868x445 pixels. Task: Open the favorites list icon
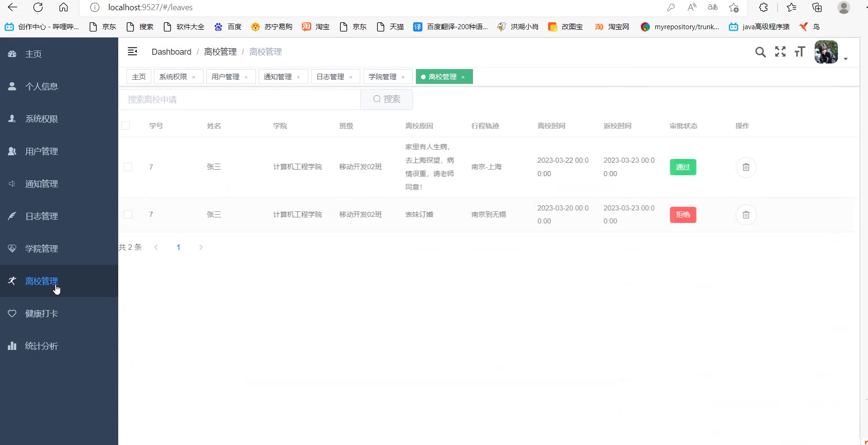point(792,7)
